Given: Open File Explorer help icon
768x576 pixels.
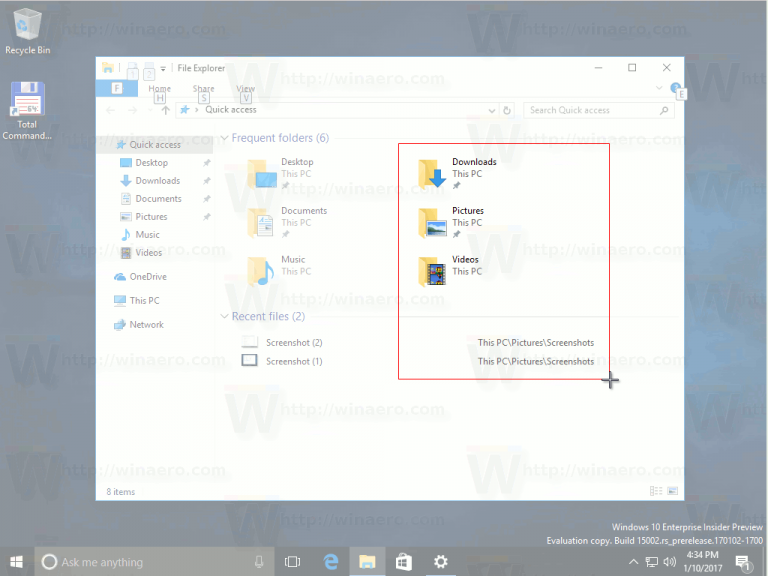Looking at the screenshot, I should tap(675, 88).
